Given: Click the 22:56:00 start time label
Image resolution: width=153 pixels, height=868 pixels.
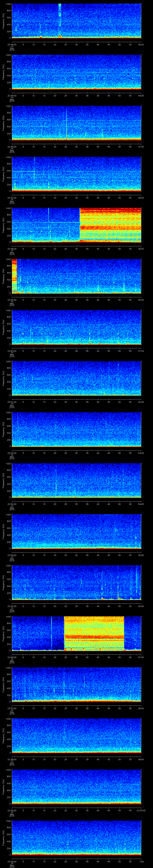Looking at the screenshot, I should [12, 657].
